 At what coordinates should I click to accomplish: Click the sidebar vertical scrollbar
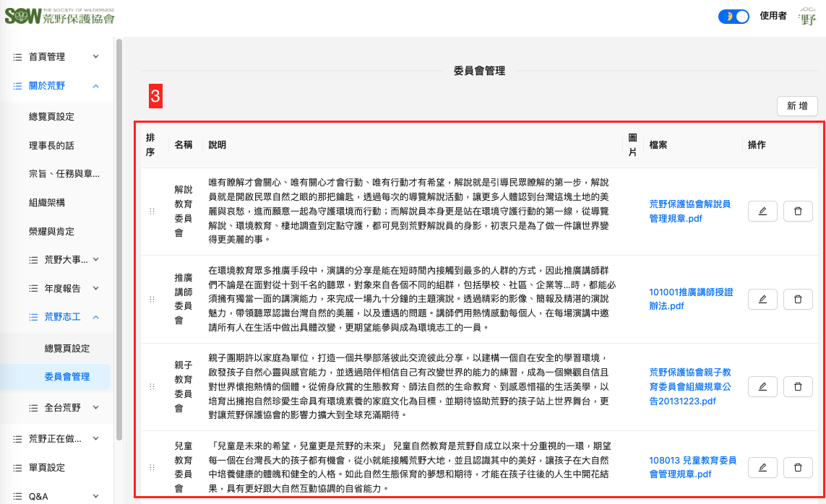(119, 217)
